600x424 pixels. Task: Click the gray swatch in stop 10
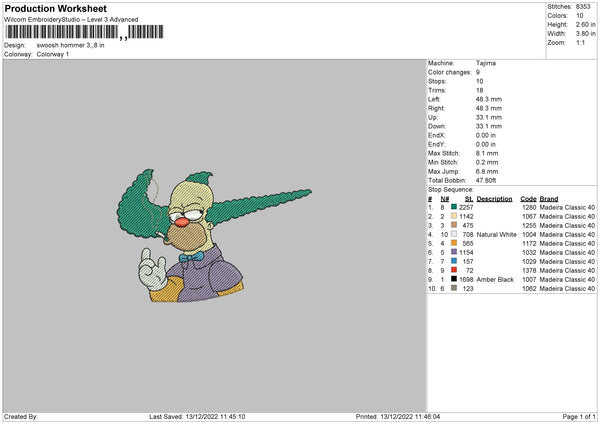(454, 288)
